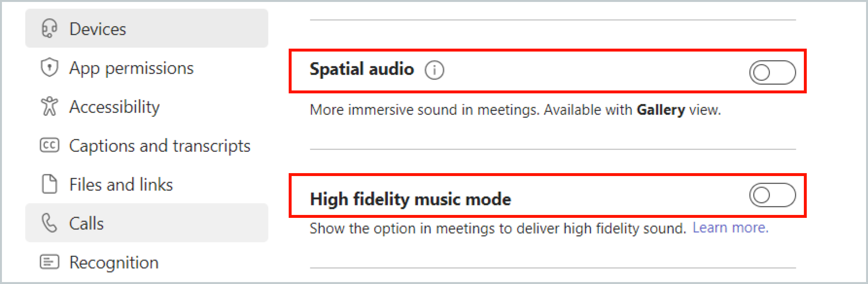The height and width of the screenshot is (284, 868).
Task: Navigate to Files and links settings
Action: point(121,185)
